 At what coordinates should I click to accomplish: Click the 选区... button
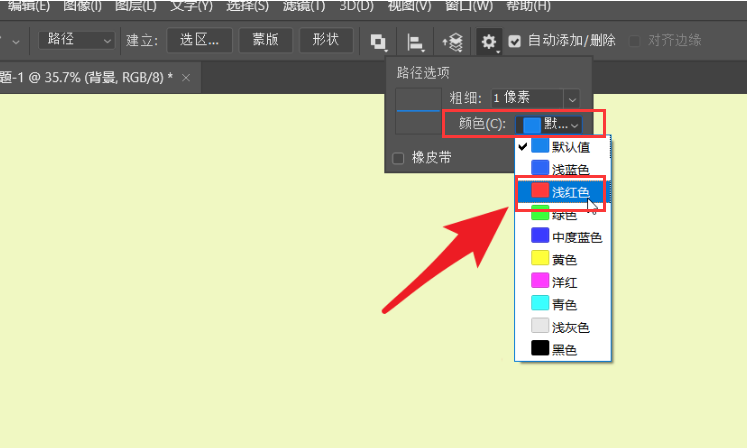pyautogui.click(x=200, y=40)
